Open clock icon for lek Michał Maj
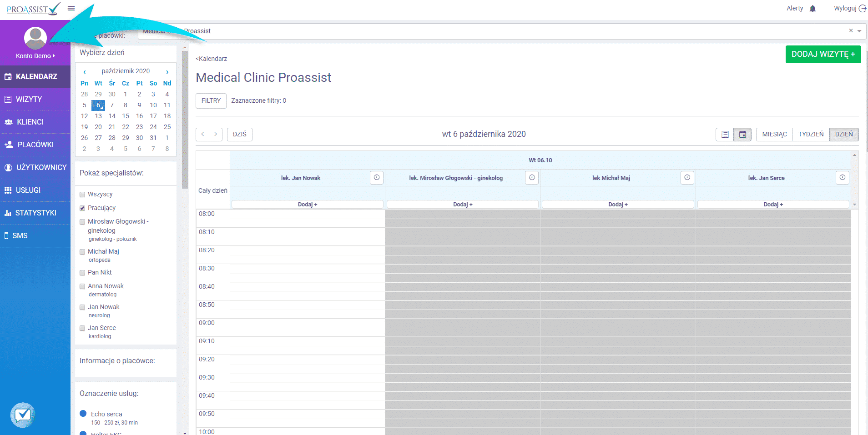This screenshot has width=868, height=435. pos(687,178)
